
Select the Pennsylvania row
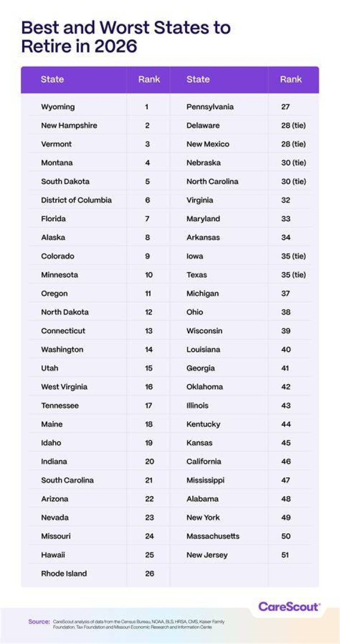click(x=244, y=107)
